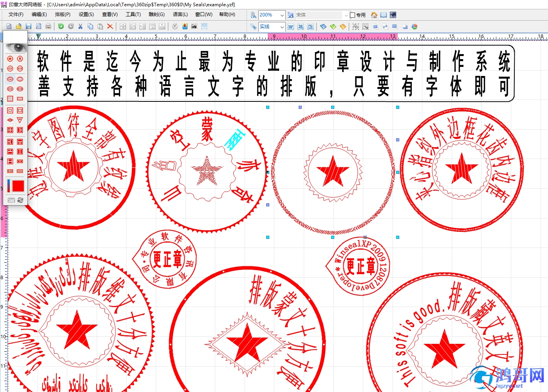Open the 设置(S) menu
The width and height of the screenshot is (548, 392).
pyautogui.click(x=86, y=14)
